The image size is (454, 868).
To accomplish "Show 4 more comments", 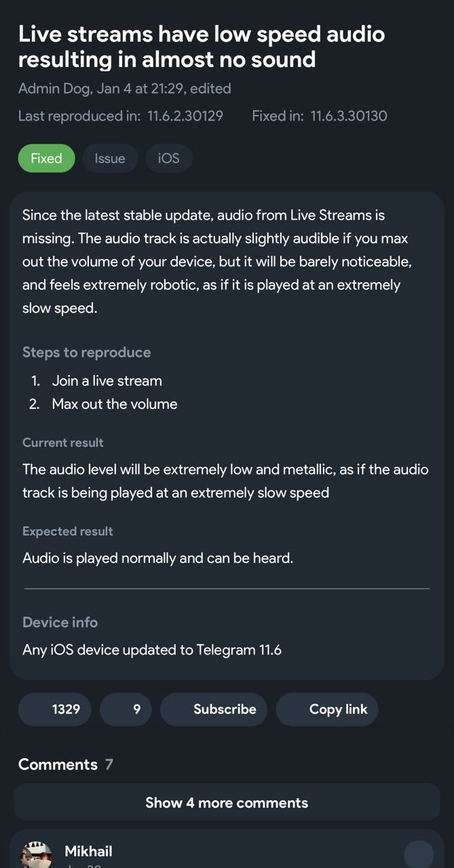I will pyautogui.click(x=227, y=802).
